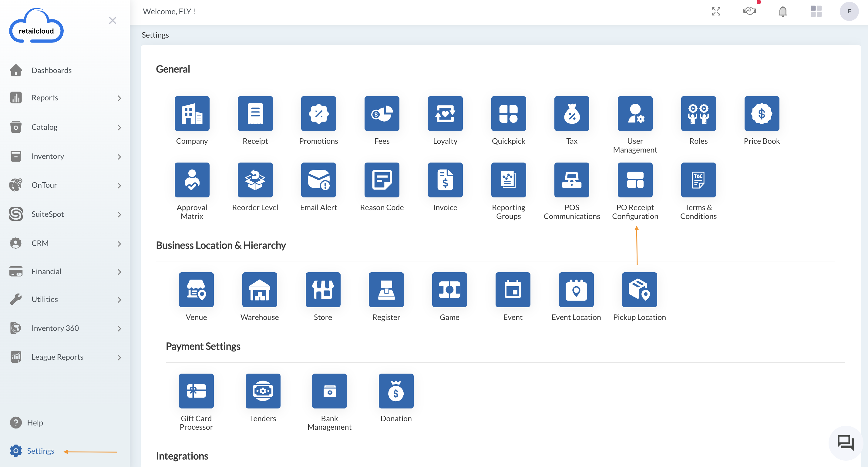Open the Roles tile
868x467 pixels.
[x=698, y=113]
